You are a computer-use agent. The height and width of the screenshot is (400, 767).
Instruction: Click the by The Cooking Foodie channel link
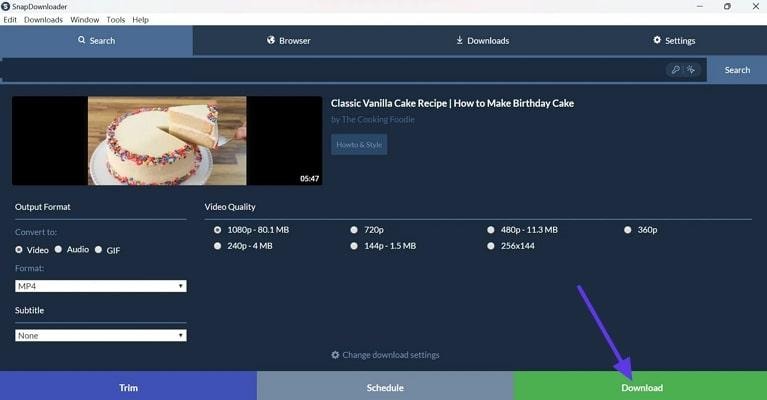[x=373, y=119]
